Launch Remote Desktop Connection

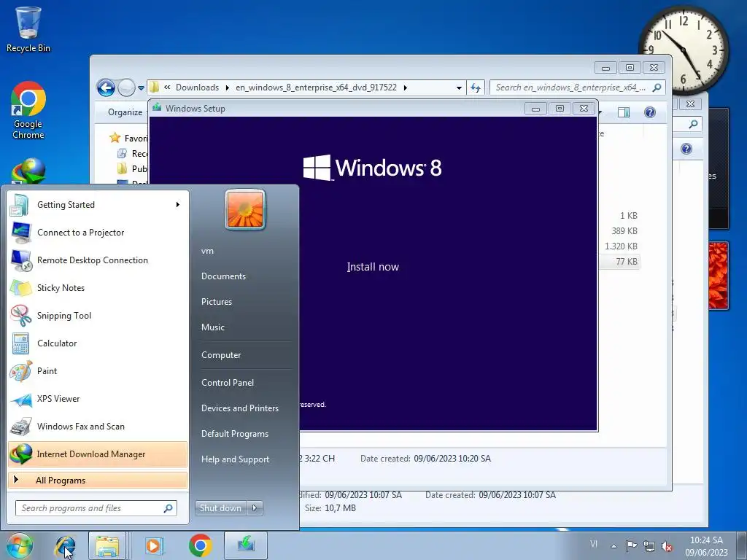point(98,260)
